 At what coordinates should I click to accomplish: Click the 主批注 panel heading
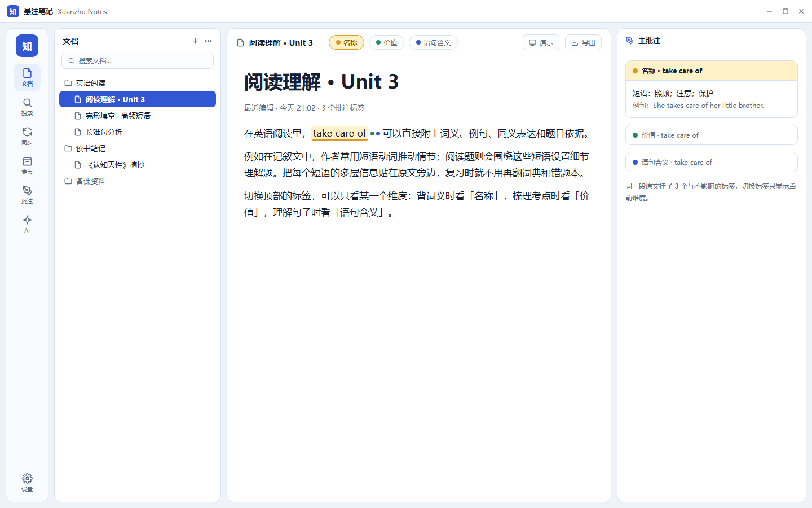(649, 41)
